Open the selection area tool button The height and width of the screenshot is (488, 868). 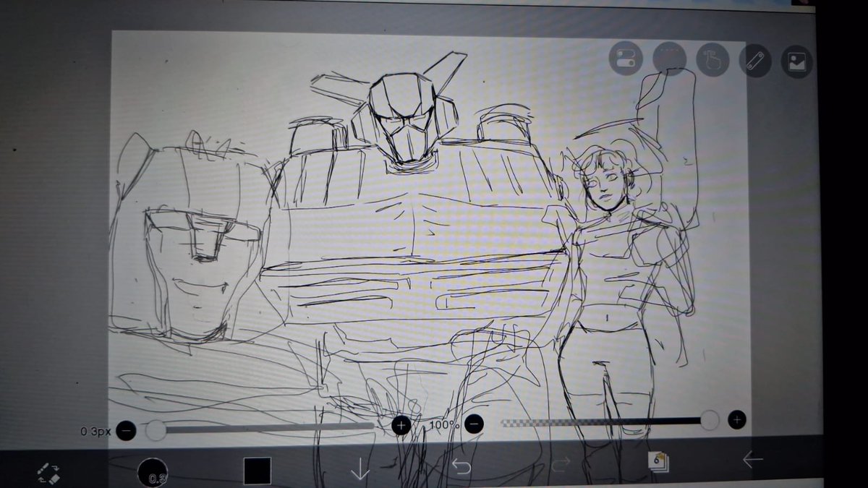(669, 59)
